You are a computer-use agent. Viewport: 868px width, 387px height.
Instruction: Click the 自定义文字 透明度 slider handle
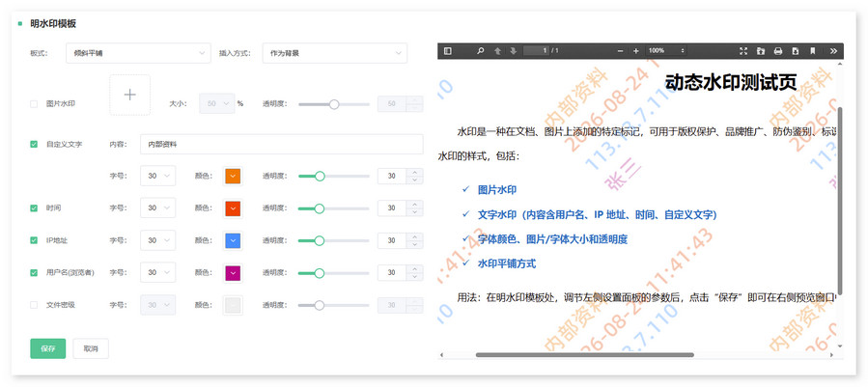tap(320, 176)
